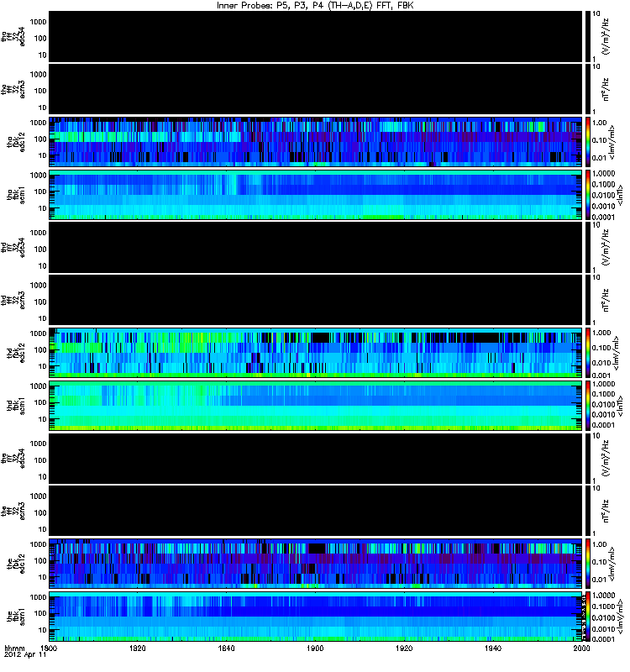The image size is (630, 672).
Task: Click inside the the fbk edc12 spectrogram
Action: pyautogui.click(x=316, y=564)
